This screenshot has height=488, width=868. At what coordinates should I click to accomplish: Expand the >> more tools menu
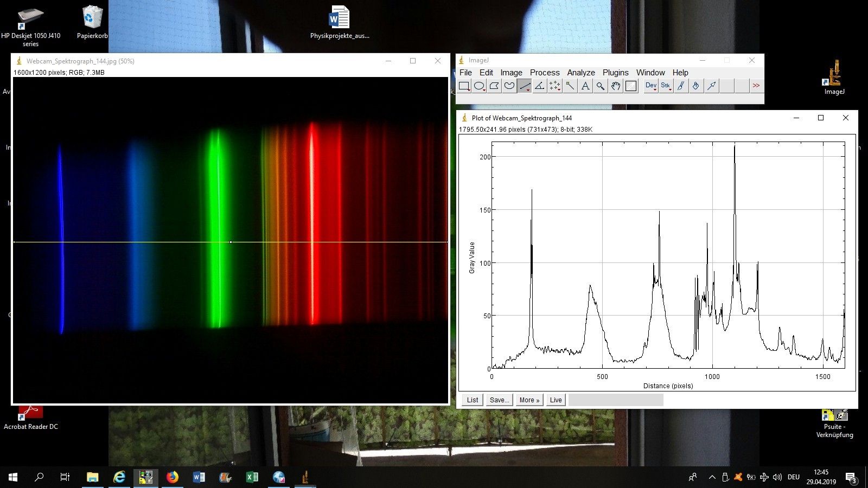click(x=756, y=86)
